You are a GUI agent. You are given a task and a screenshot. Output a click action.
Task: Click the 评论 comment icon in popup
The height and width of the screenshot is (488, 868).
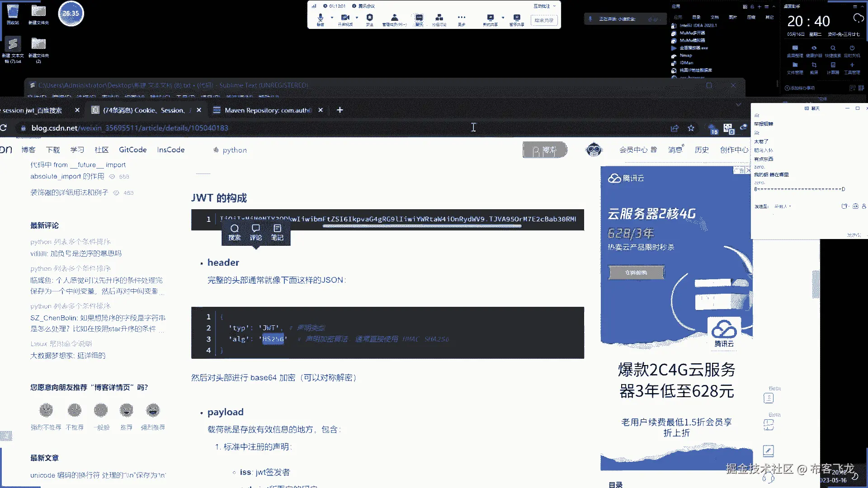click(256, 232)
